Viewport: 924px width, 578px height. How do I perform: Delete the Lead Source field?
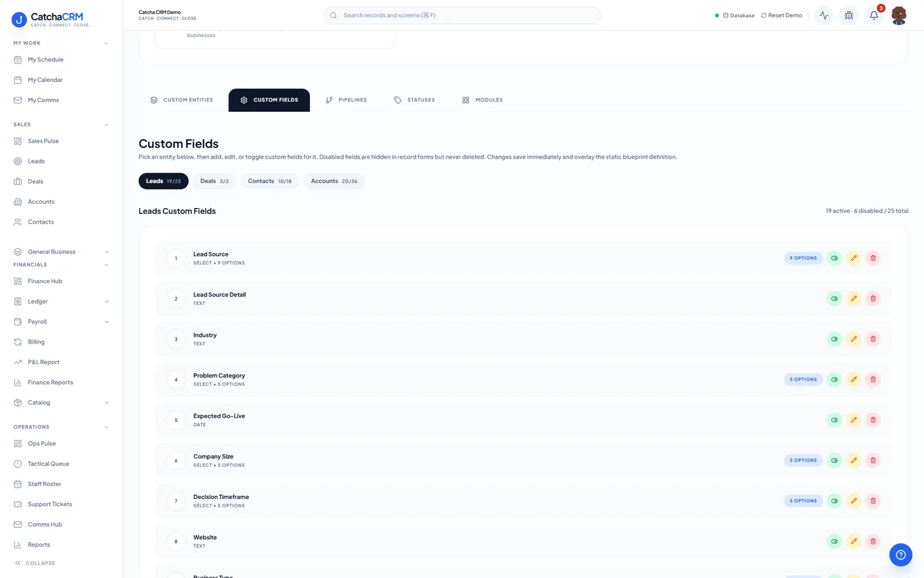point(873,258)
